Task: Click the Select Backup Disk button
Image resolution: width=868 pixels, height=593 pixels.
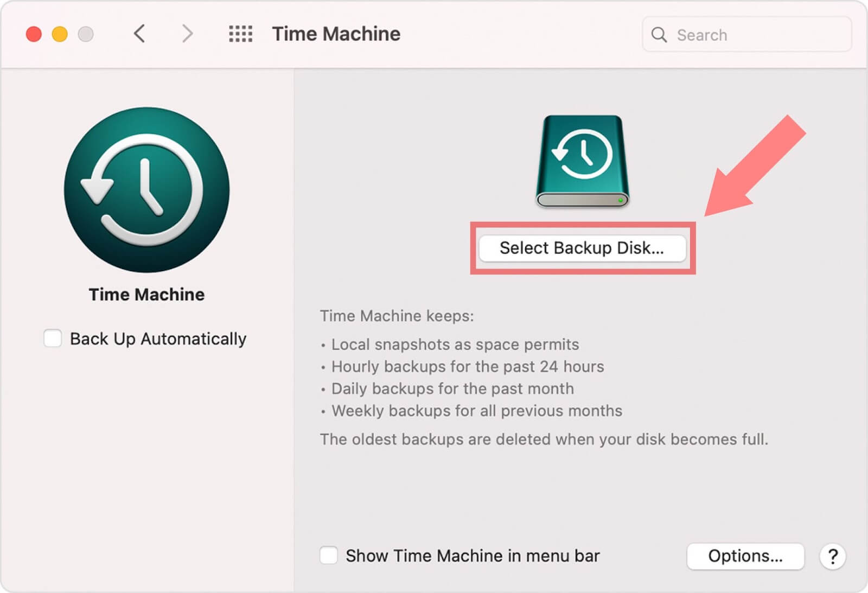Action: pyautogui.click(x=582, y=248)
